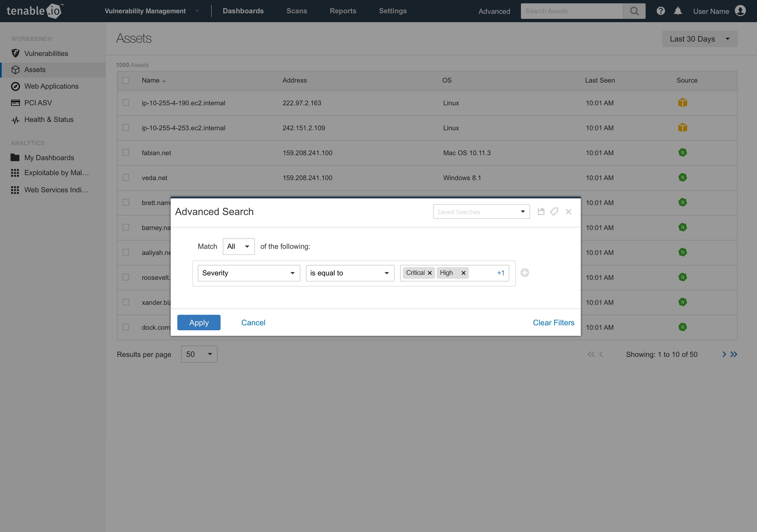This screenshot has height=532, width=757.
Task: Expand the Saved Searches dropdown
Action: pos(481,212)
